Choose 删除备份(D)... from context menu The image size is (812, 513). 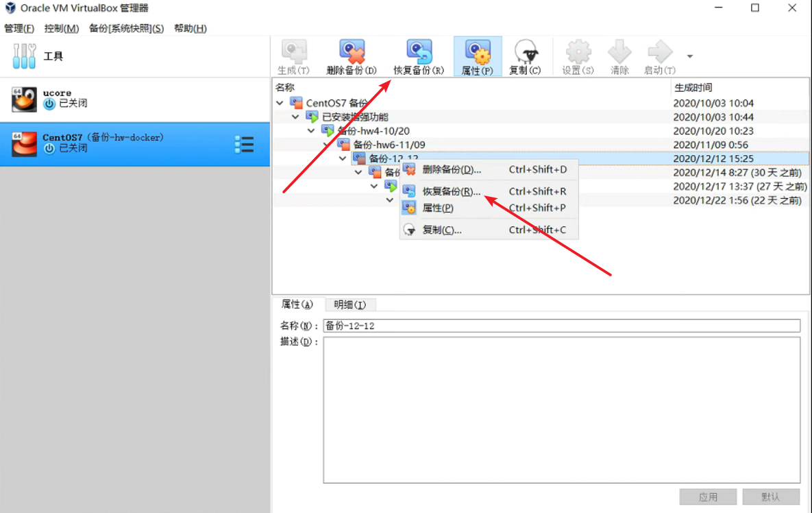[x=489, y=169]
